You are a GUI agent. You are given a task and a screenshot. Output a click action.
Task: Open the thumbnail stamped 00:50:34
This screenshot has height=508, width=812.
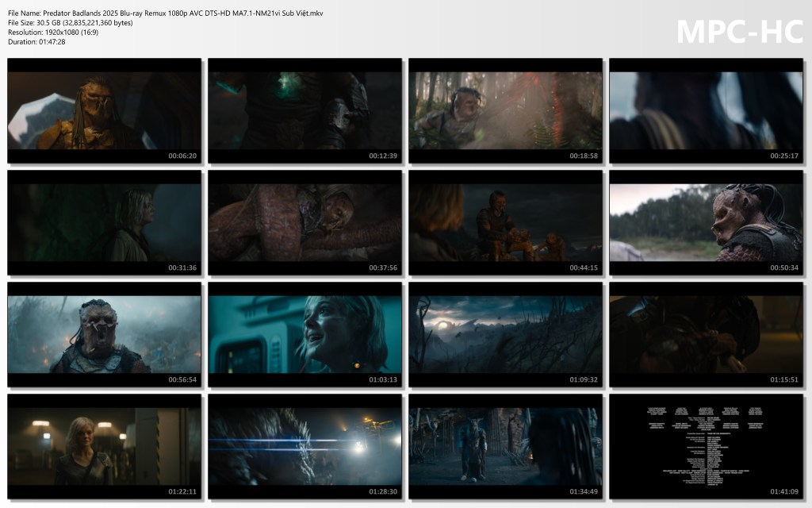pyautogui.click(x=706, y=222)
